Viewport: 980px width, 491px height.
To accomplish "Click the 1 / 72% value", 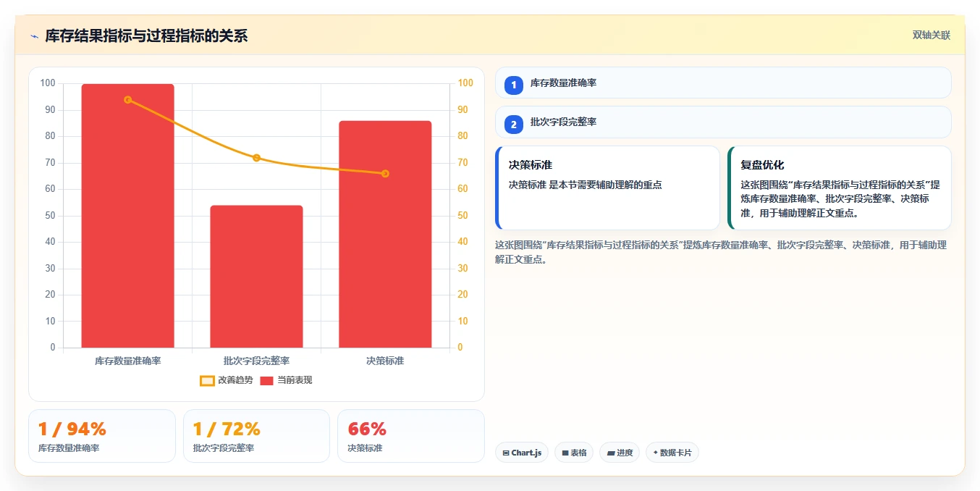I will tap(227, 429).
